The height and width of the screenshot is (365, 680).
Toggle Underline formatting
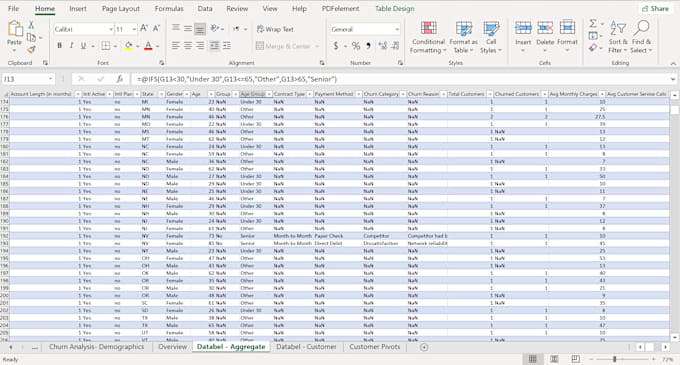pyautogui.click(x=83, y=46)
